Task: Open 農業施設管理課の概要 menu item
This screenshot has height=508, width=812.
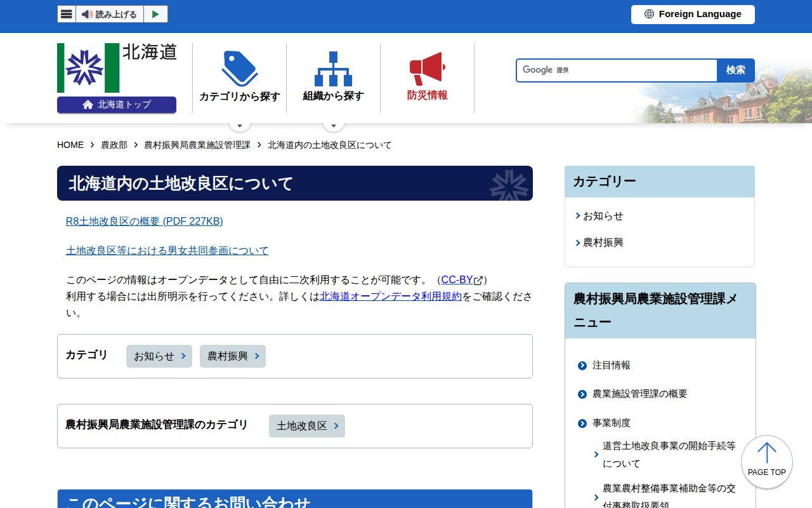Action: point(640,394)
